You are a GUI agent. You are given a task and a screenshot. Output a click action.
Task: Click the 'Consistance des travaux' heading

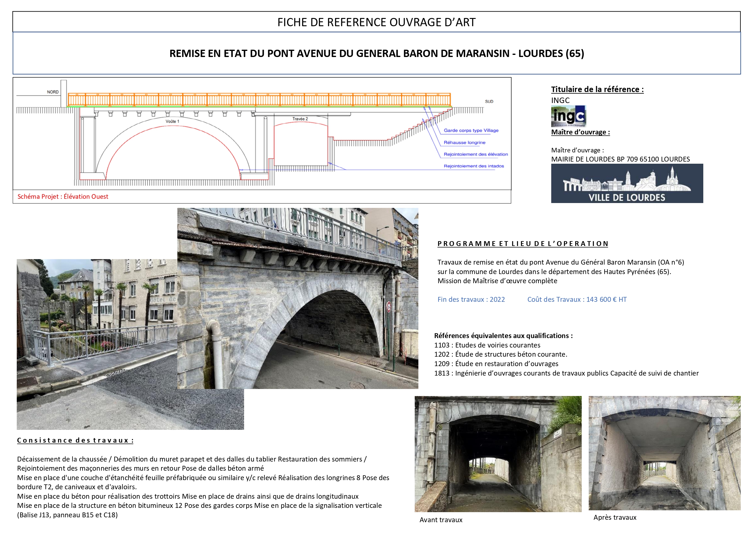75,440
